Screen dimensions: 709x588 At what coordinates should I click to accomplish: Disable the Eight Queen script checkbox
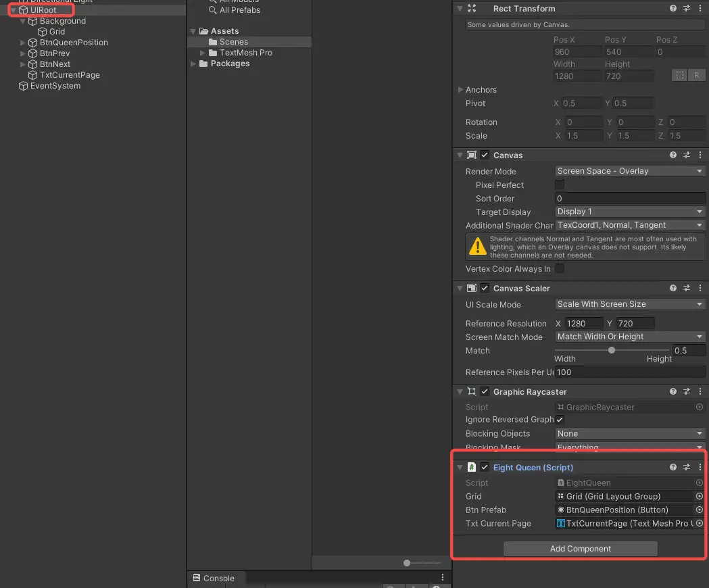pyautogui.click(x=485, y=467)
